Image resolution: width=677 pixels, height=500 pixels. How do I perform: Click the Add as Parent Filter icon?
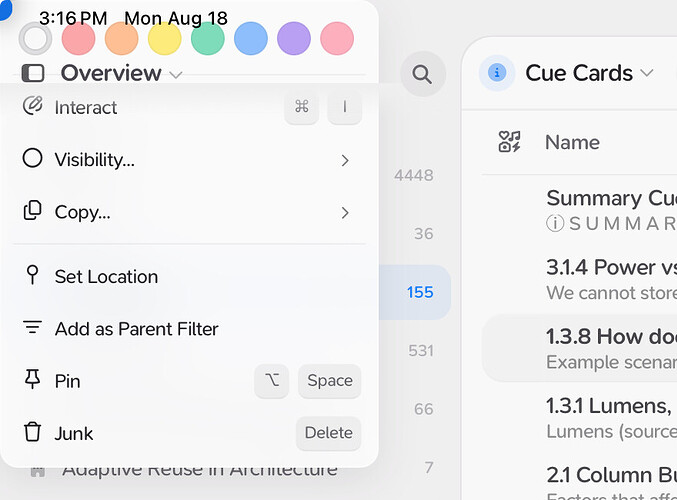[33, 328]
